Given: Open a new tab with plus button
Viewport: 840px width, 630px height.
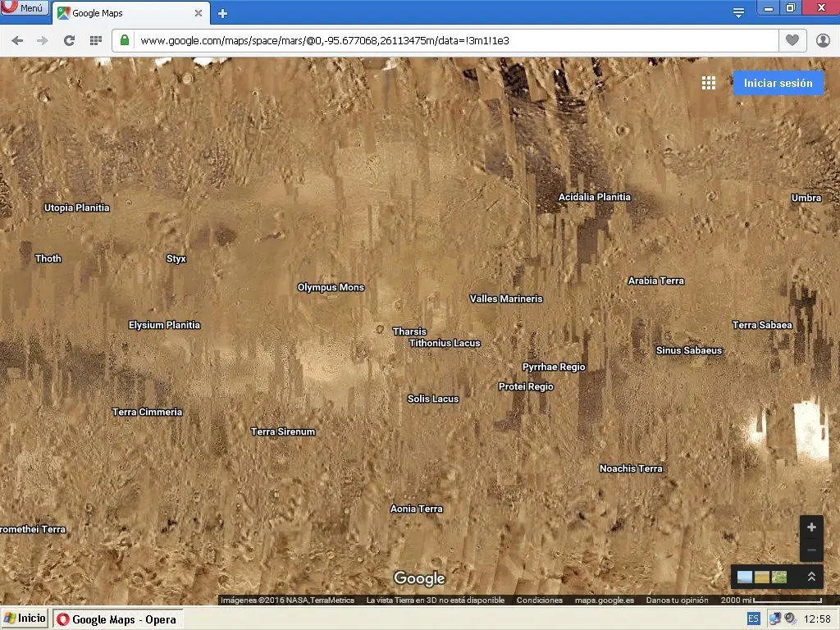Looking at the screenshot, I should pos(223,13).
